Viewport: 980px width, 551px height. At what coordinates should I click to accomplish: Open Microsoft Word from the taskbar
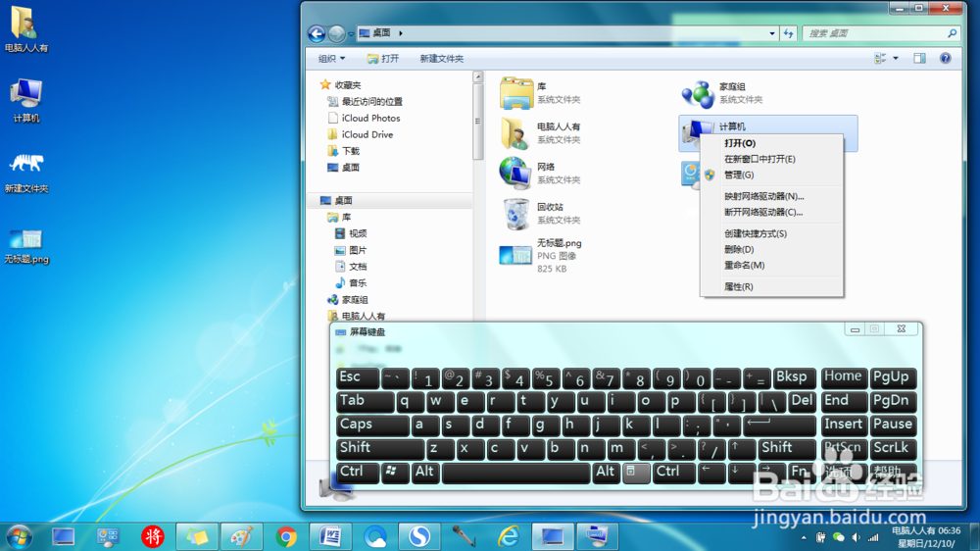[x=330, y=536]
